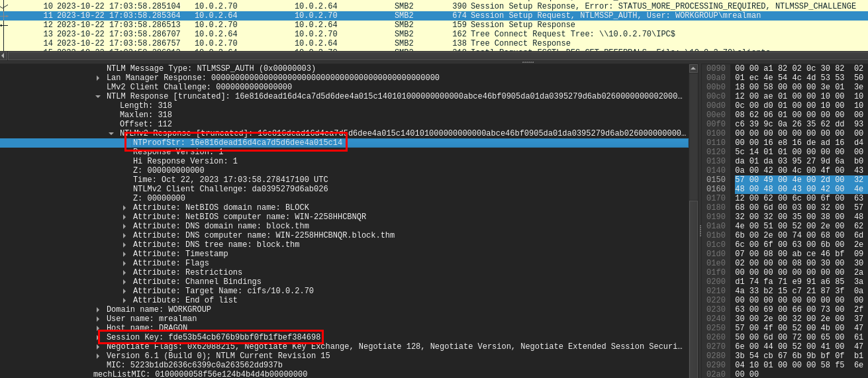868x378 pixels.
Task: Expand Attribute Target Name cifs/10.0.2.70
Action: 124,291
